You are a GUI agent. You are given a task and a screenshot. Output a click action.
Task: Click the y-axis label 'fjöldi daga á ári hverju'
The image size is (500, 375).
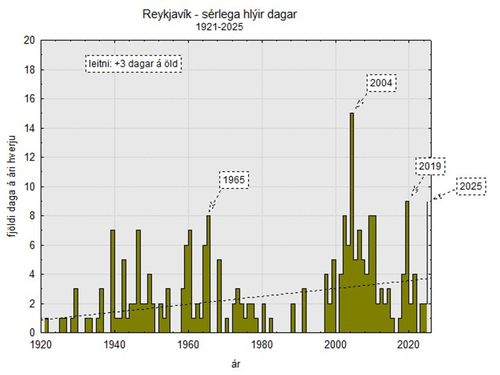pos(12,187)
